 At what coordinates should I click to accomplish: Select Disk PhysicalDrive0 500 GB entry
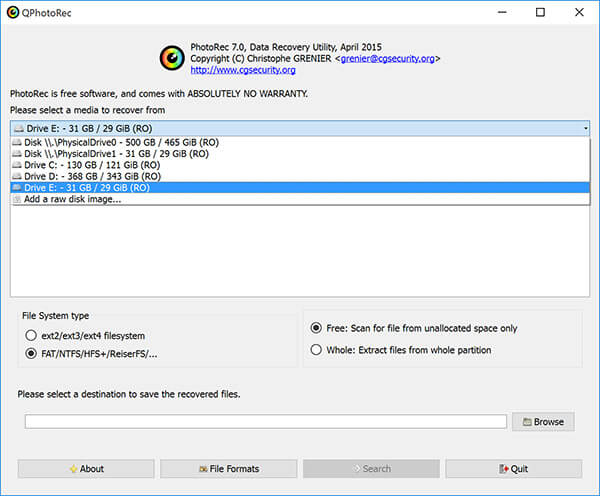(x=300, y=142)
